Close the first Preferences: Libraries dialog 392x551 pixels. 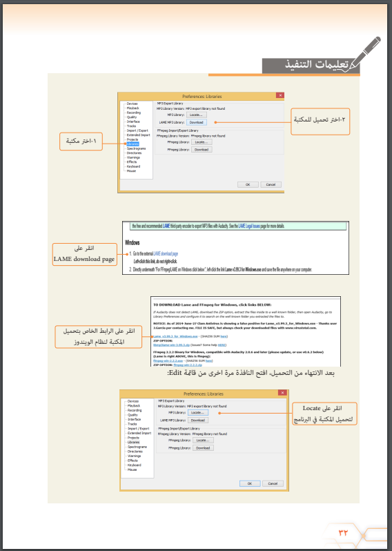(280, 95)
